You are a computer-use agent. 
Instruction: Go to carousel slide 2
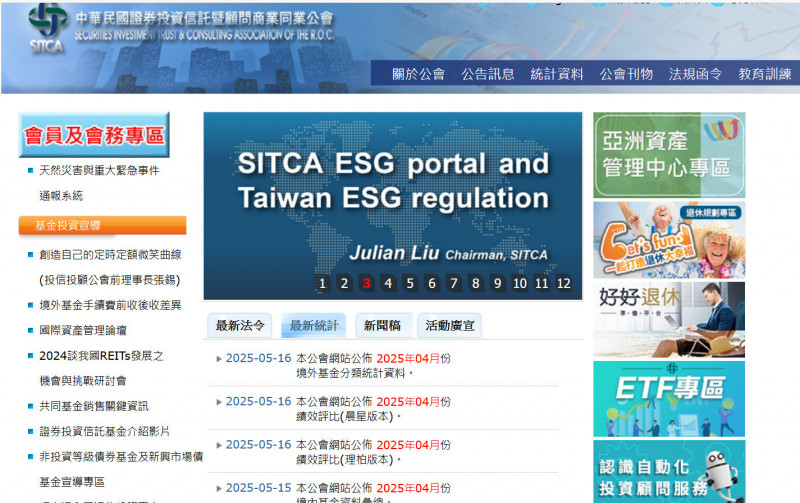pos(344,283)
